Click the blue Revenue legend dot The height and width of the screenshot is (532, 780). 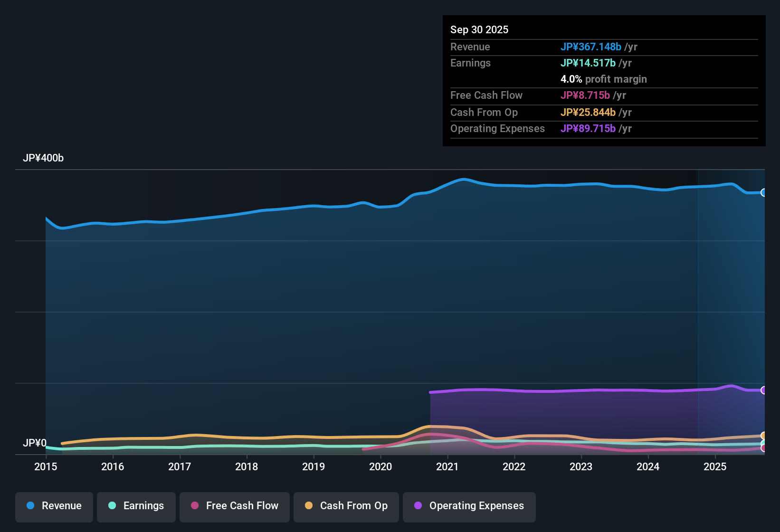(30, 506)
